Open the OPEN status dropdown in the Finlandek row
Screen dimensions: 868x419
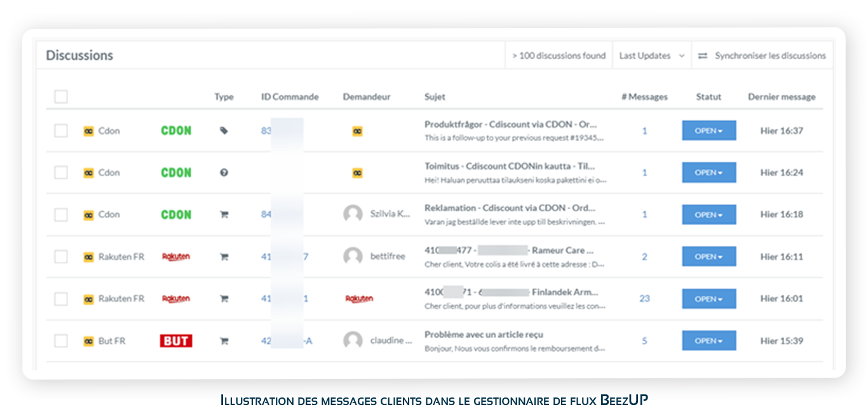pyautogui.click(x=709, y=299)
